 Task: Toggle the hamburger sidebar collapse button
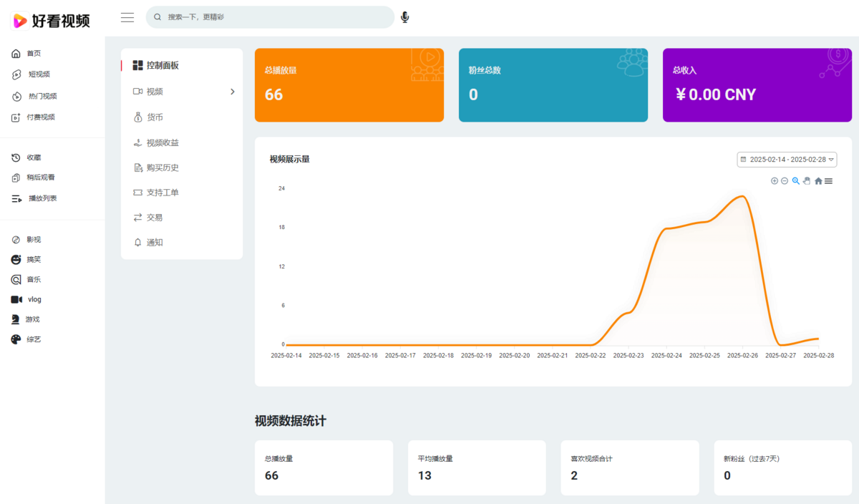(x=127, y=17)
